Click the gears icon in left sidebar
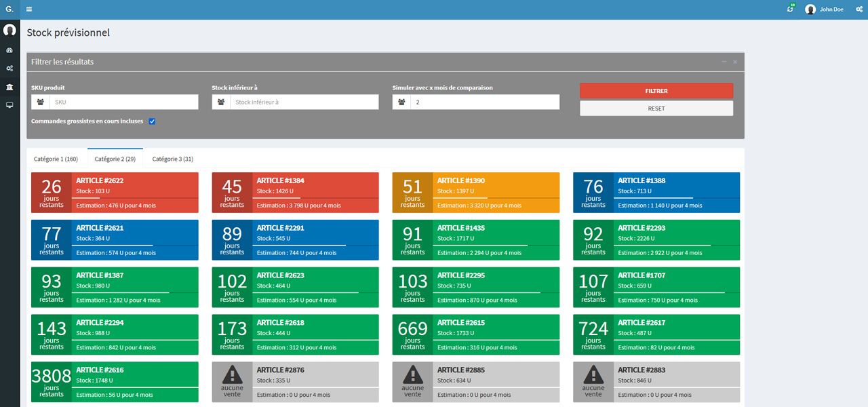The image size is (868, 407). coord(9,69)
